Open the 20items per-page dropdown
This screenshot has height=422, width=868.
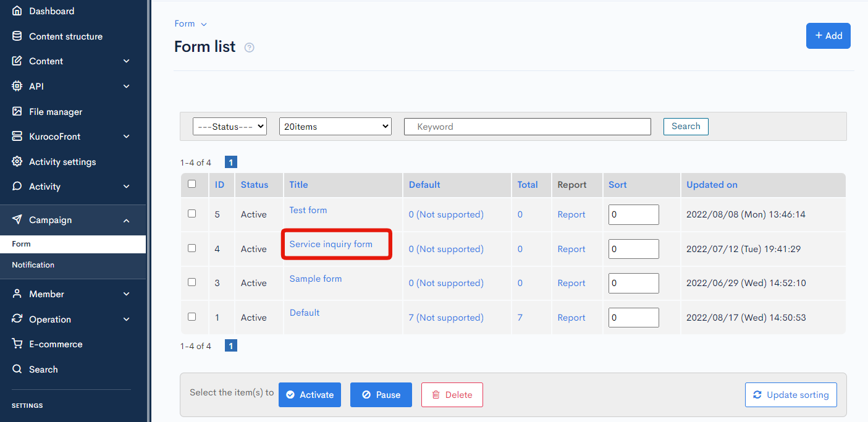click(x=335, y=126)
